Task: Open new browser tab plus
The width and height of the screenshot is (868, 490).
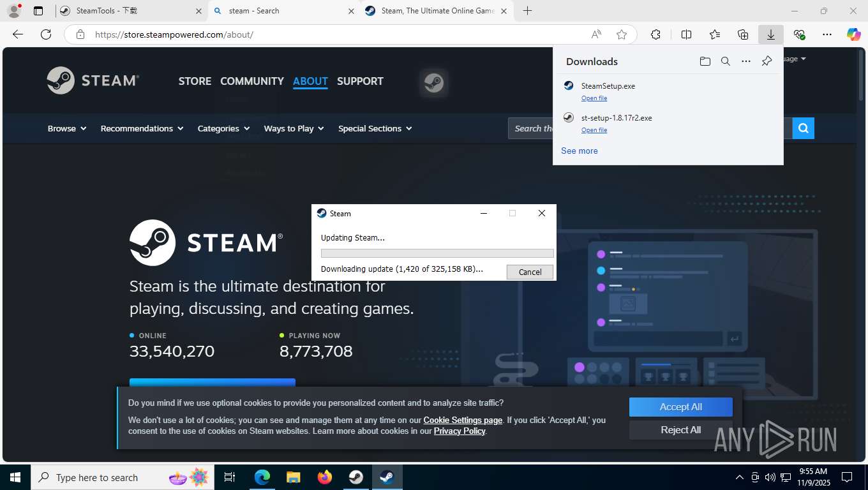Action: pyautogui.click(x=527, y=11)
